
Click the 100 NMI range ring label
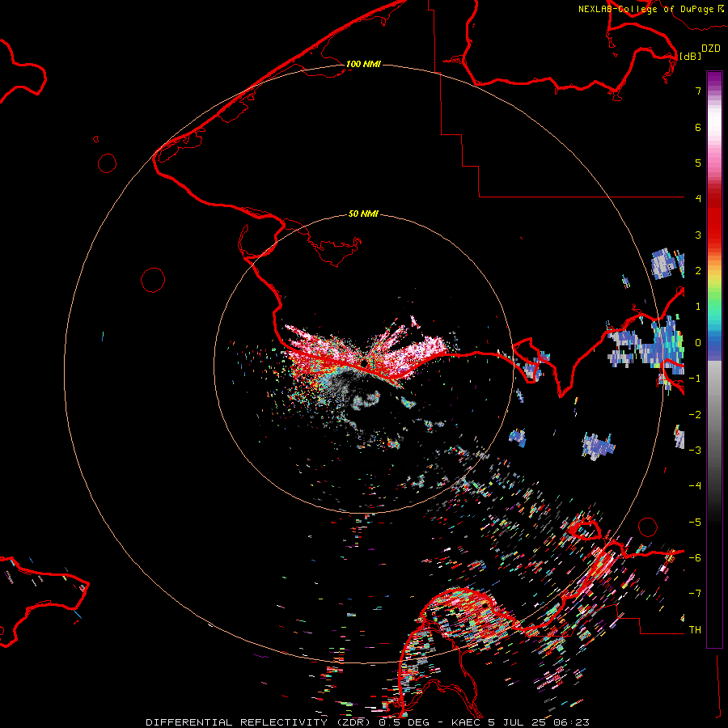(363, 64)
